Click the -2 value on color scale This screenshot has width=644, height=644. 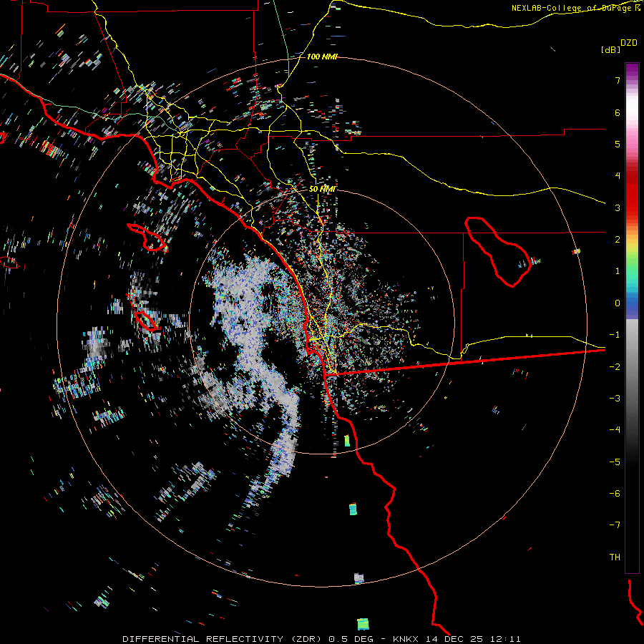(615, 367)
